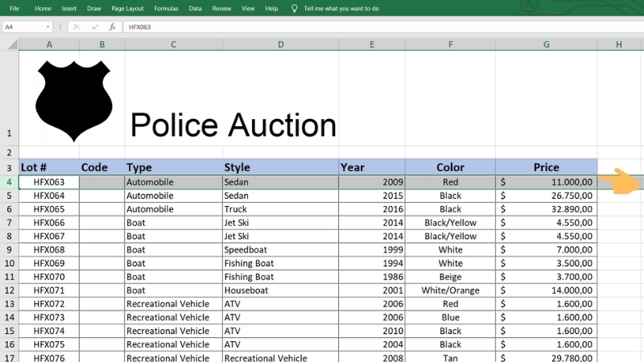Open the File tab

[x=14, y=8]
